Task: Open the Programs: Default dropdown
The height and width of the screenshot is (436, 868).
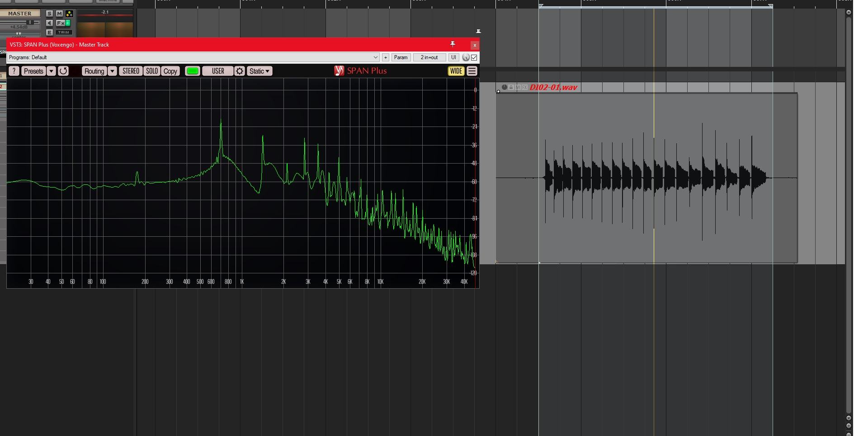Action: click(x=193, y=57)
